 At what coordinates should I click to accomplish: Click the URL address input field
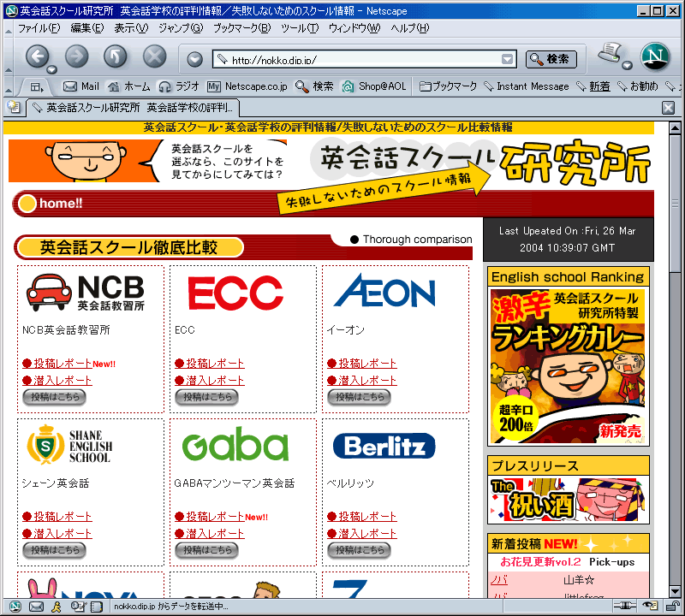click(365, 59)
